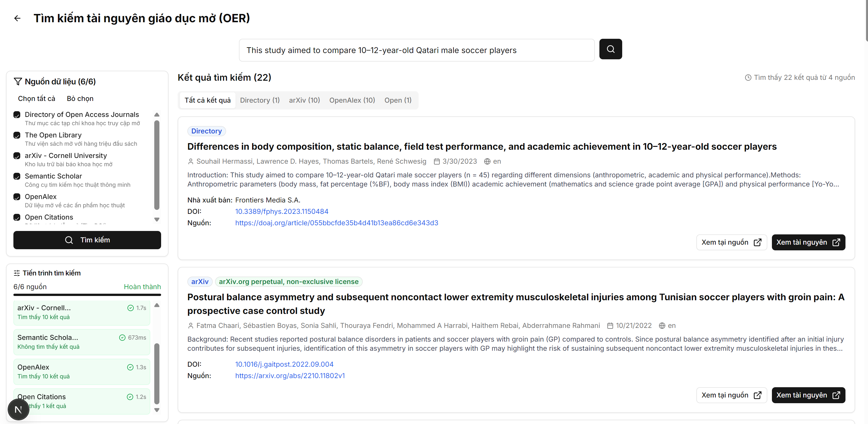Go back using the arrow icon

17,18
